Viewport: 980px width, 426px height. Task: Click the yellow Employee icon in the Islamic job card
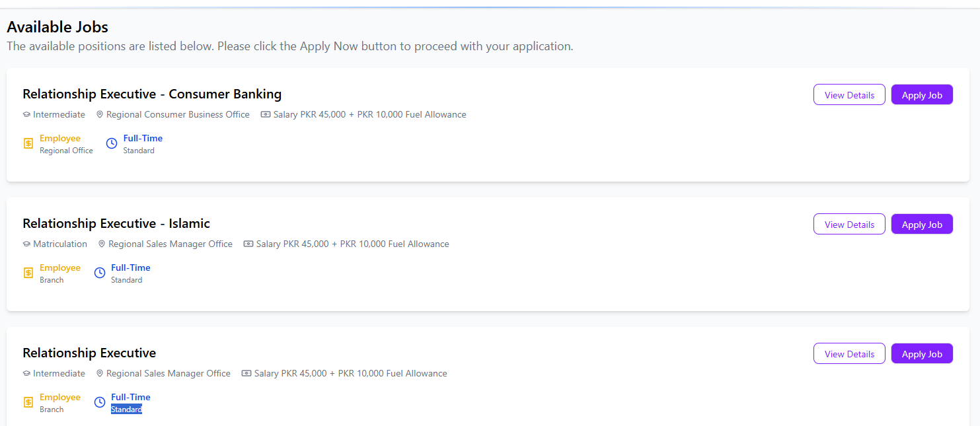tap(28, 273)
